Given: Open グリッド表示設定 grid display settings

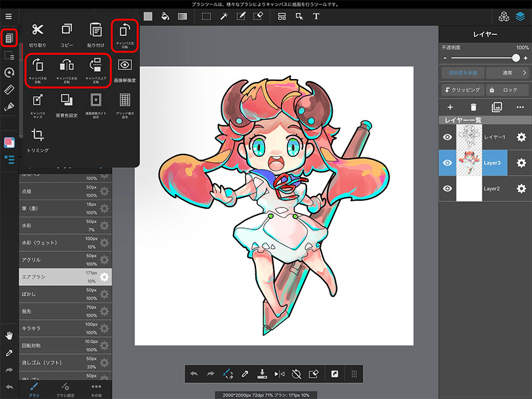Looking at the screenshot, I should point(125,106).
